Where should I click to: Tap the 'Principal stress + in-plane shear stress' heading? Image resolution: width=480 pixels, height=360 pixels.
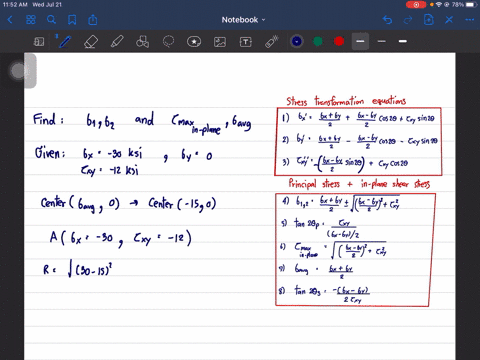click(359, 184)
